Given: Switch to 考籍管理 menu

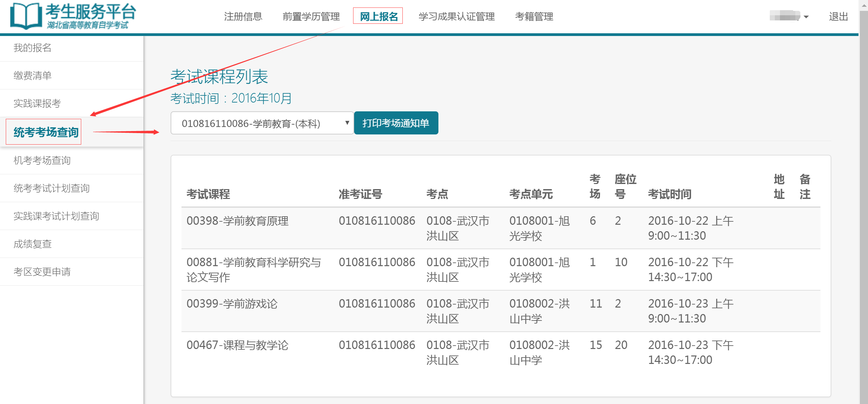Looking at the screenshot, I should (534, 16).
